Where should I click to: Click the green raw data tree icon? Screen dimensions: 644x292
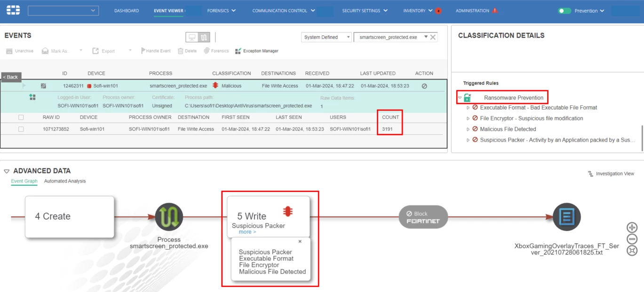click(x=32, y=97)
